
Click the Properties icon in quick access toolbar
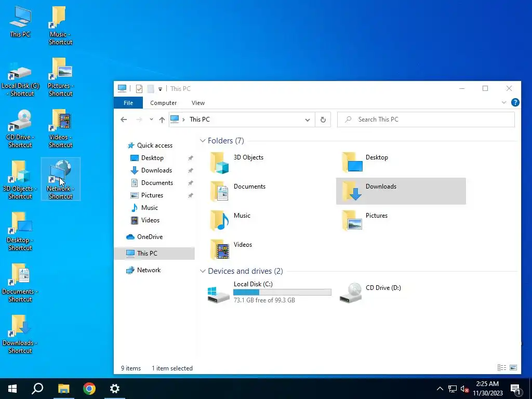click(x=139, y=88)
